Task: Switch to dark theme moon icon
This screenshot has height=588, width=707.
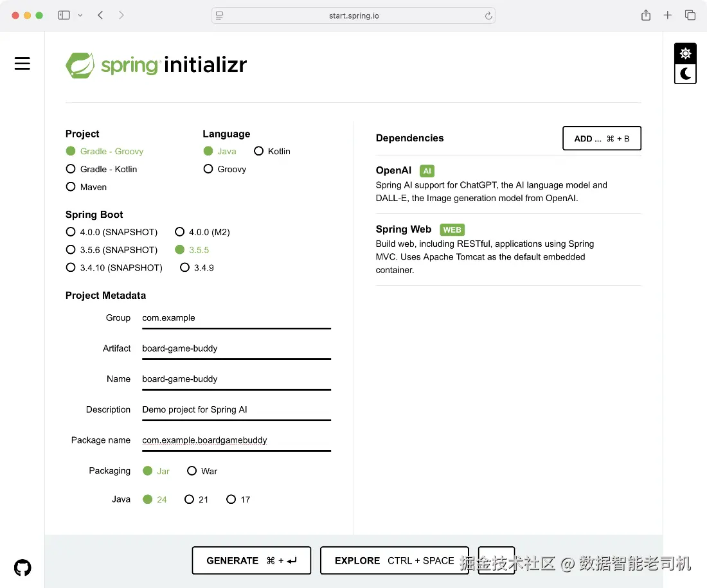Action: 685,73
